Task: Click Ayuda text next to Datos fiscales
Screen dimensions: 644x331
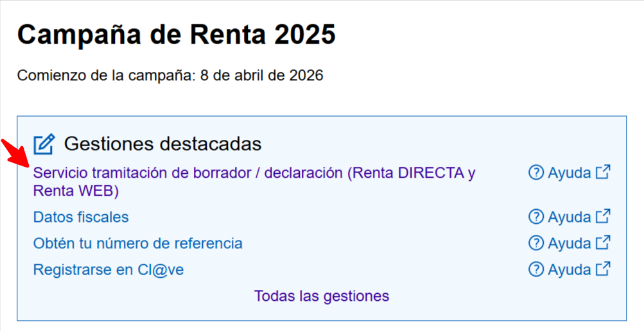Action: (x=569, y=217)
